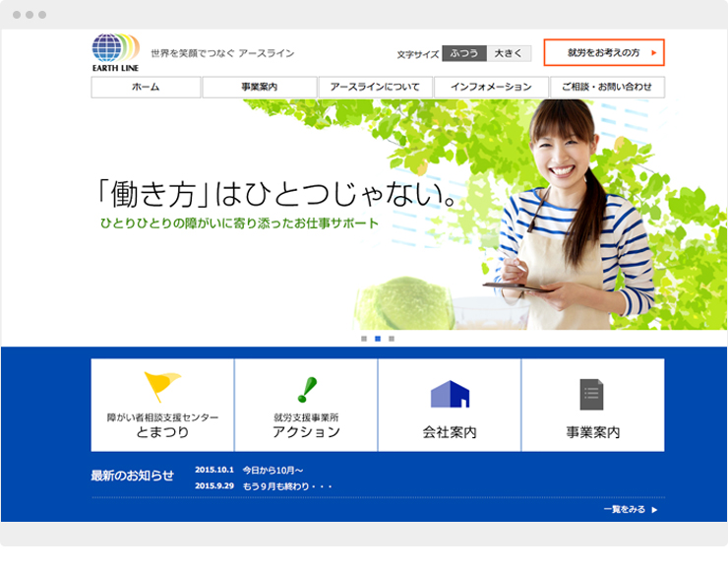
Task: Click the orange arrow in 就労をお考えの方 button
Action: click(x=653, y=52)
